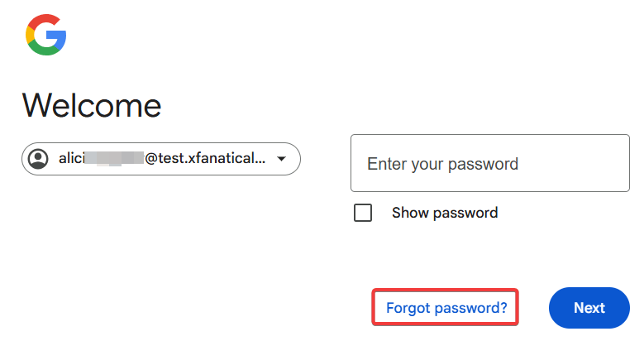Select the profile silhouette beside the email
The width and height of the screenshot is (644, 341).
pyautogui.click(x=39, y=159)
